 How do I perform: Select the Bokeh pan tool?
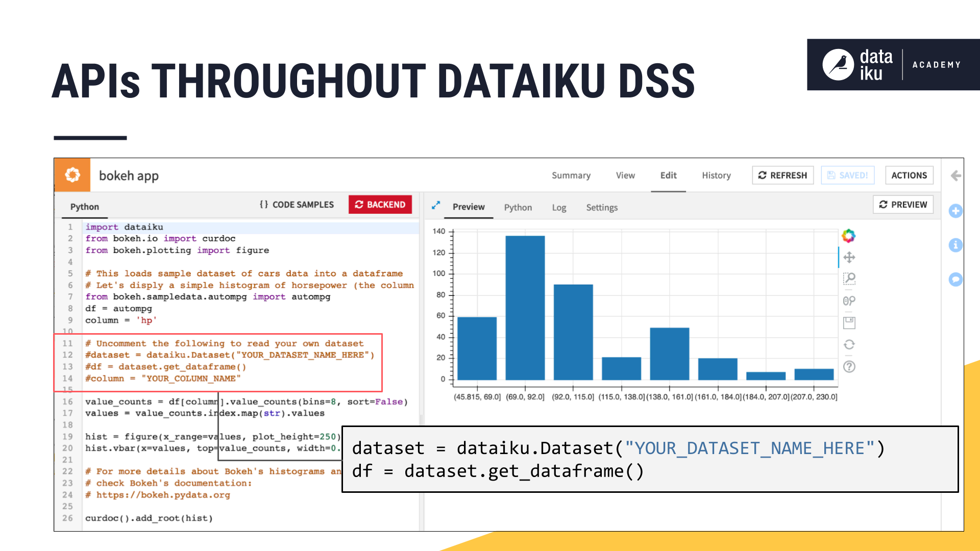click(849, 258)
